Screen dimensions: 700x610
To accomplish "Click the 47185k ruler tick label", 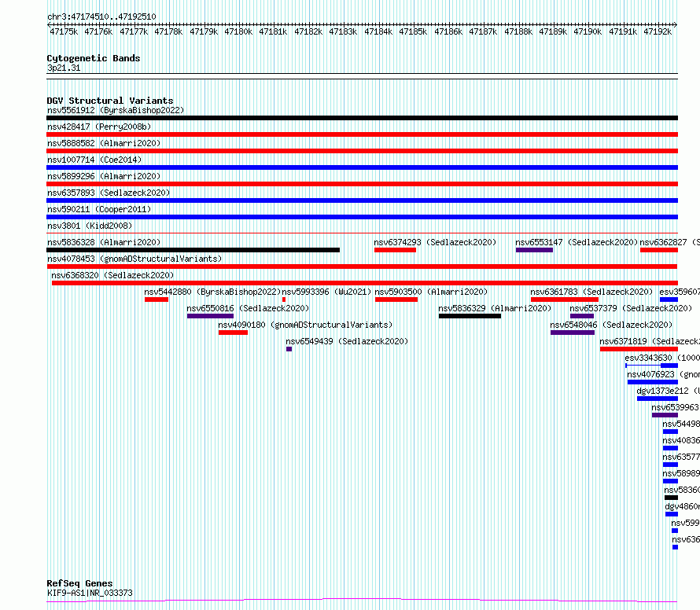I will click(x=413, y=31).
